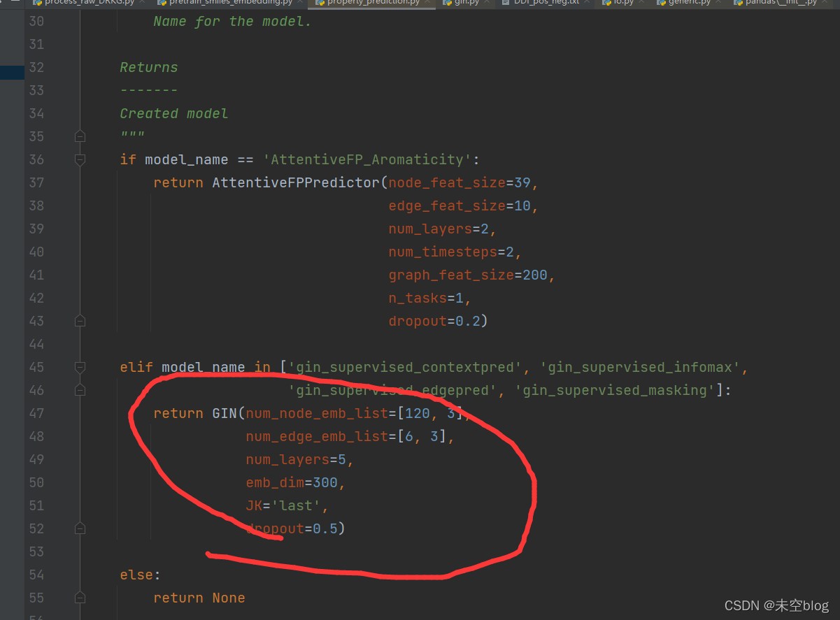840x620 pixels.
Task: Click the Python icon on the gin.py tab
Action: [448, 3]
